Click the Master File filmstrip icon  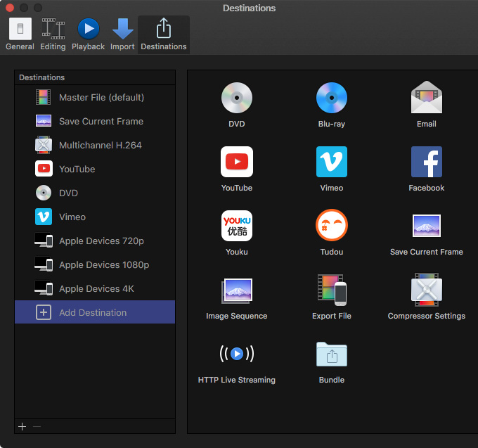pyautogui.click(x=44, y=97)
